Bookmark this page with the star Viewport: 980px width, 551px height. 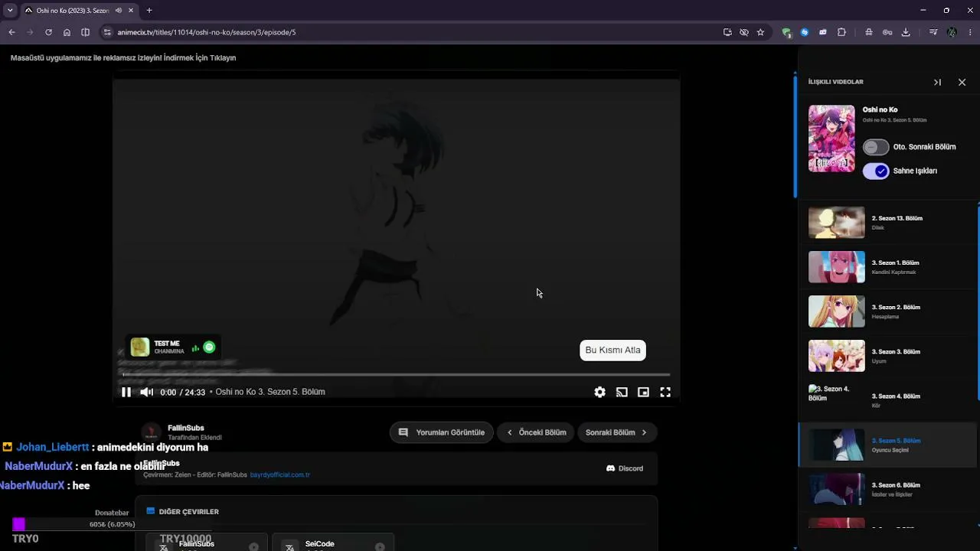pos(760,32)
